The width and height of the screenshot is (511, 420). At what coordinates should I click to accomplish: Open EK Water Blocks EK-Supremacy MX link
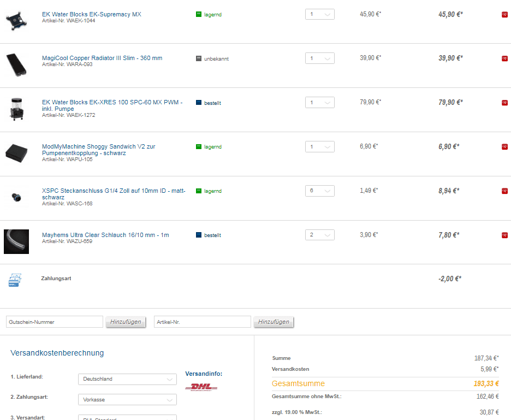[92, 14]
